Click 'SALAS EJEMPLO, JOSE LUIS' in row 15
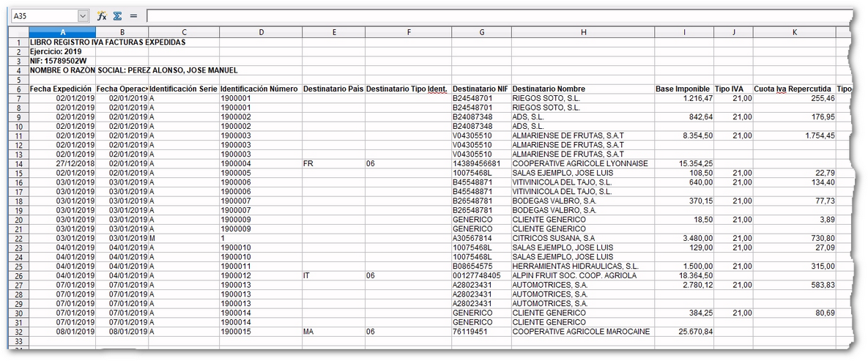 583,174
